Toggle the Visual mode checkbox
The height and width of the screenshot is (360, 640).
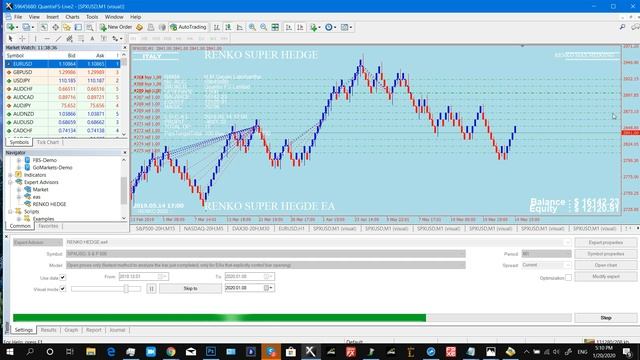(62, 289)
